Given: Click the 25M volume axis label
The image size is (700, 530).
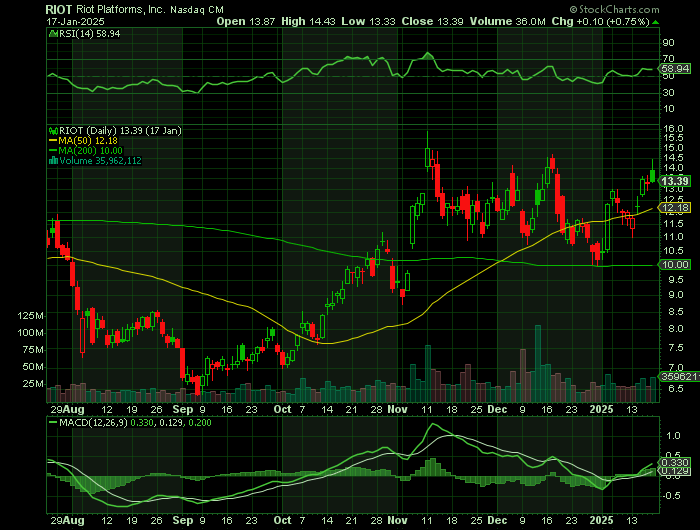Looking at the screenshot, I should click(33, 384).
